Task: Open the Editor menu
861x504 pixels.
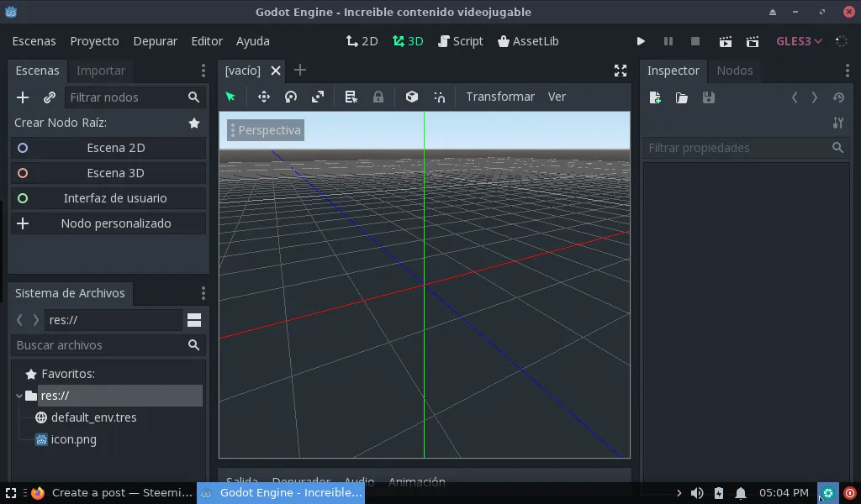Action: click(x=207, y=41)
